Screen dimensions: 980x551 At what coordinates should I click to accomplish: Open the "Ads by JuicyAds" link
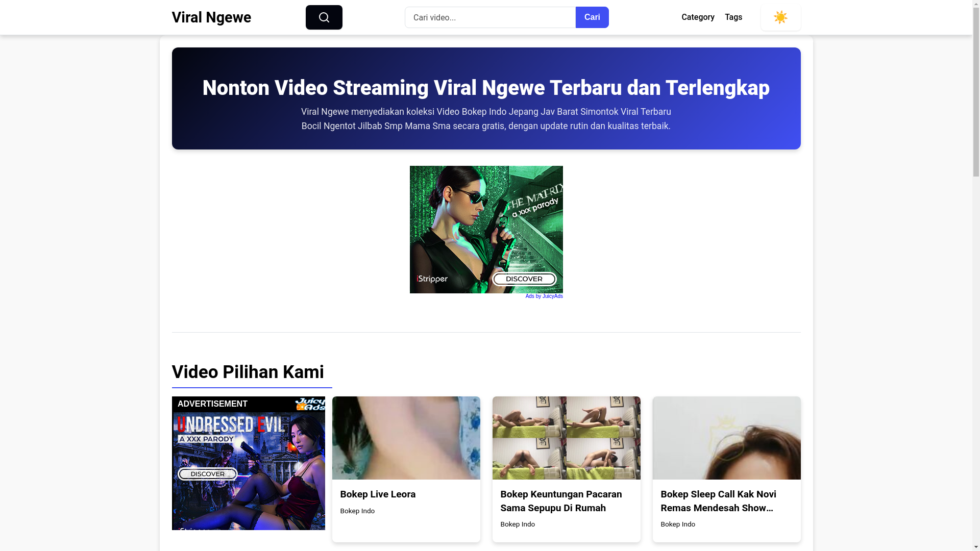pyautogui.click(x=544, y=296)
